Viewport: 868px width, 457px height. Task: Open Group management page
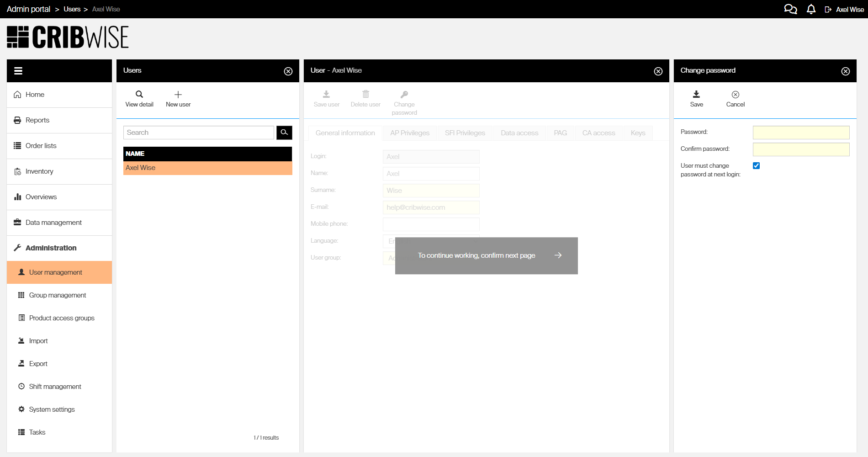tap(58, 295)
